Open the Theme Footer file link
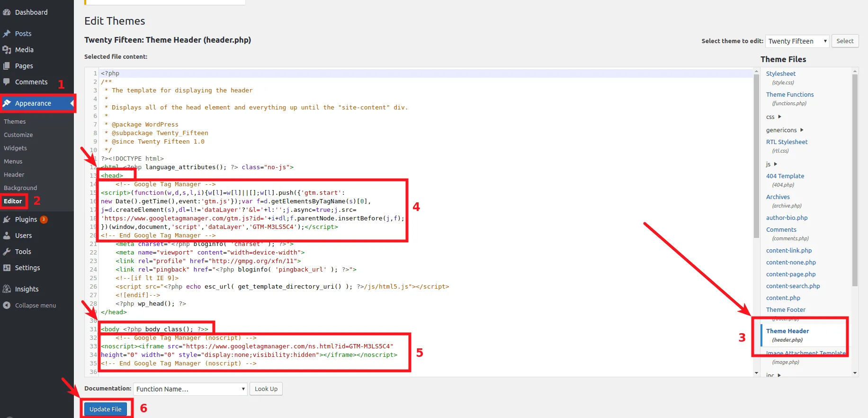868x418 pixels. [786, 310]
